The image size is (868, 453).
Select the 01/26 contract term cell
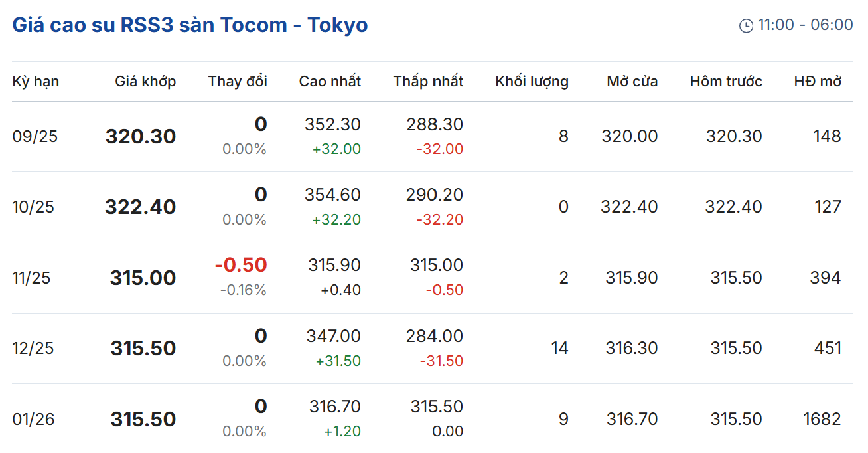point(33,420)
